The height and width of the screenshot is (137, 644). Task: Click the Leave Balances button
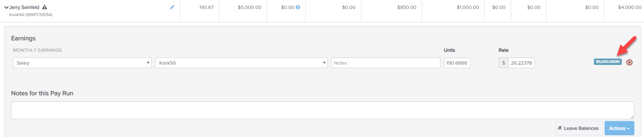pyautogui.click(x=579, y=128)
